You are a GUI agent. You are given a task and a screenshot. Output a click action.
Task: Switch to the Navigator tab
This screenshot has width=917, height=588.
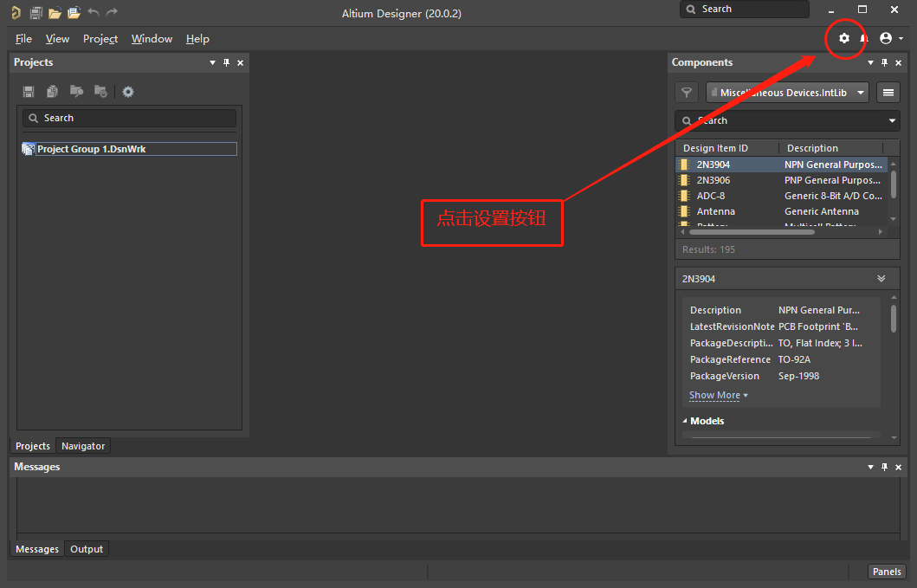coord(83,446)
